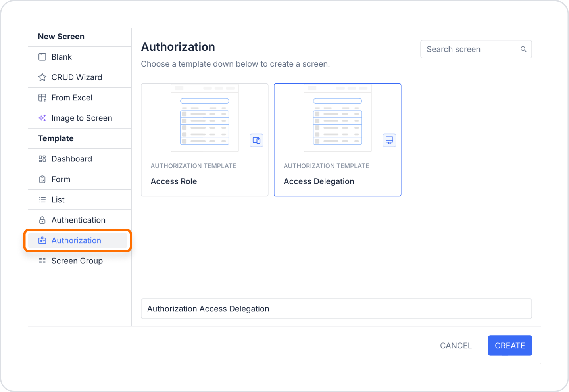Click the Authorization badge icon
This screenshot has height=392, width=569.
42,240
